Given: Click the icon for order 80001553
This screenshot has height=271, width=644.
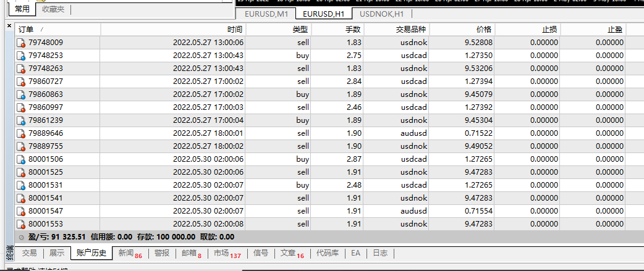Looking at the screenshot, I should tap(21, 224).
